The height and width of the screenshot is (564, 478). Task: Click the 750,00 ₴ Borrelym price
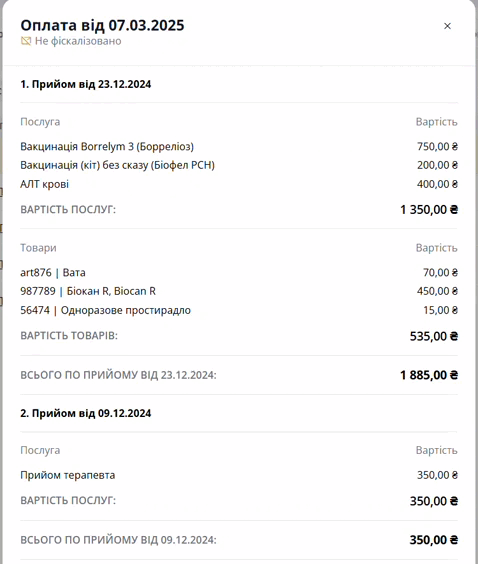click(437, 146)
